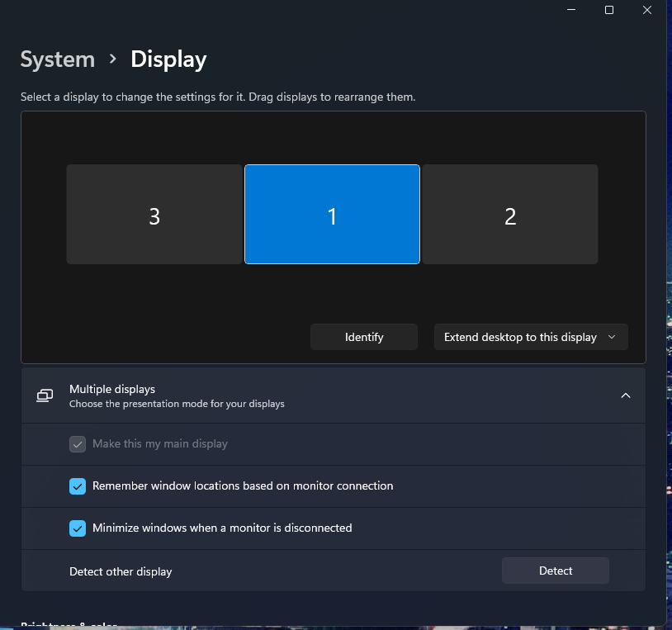The width and height of the screenshot is (672, 630).
Task: Click the Display breadcrumb heading
Action: coord(168,59)
